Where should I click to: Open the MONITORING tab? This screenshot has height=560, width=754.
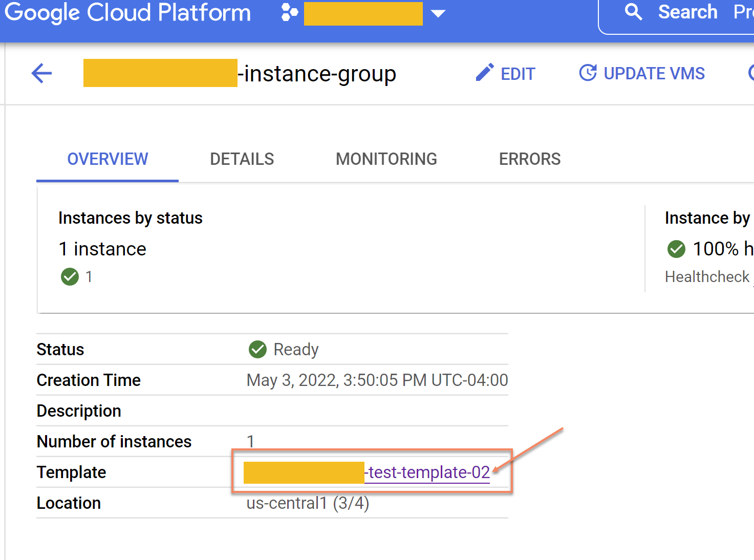[x=386, y=159]
